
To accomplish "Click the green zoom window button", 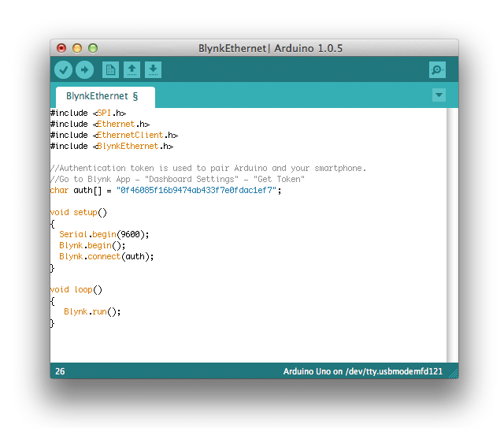I will (x=93, y=48).
